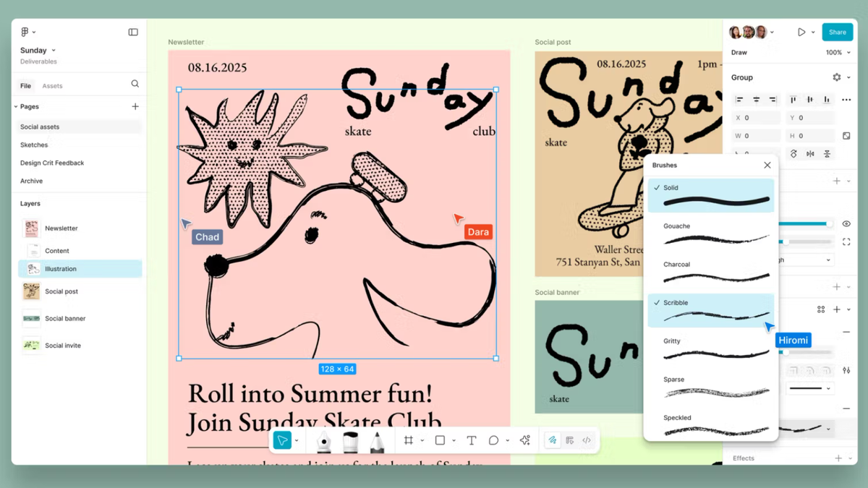
Task: Flip the selection horizontally
Action: pyautogui.click(x=810, y=154)
